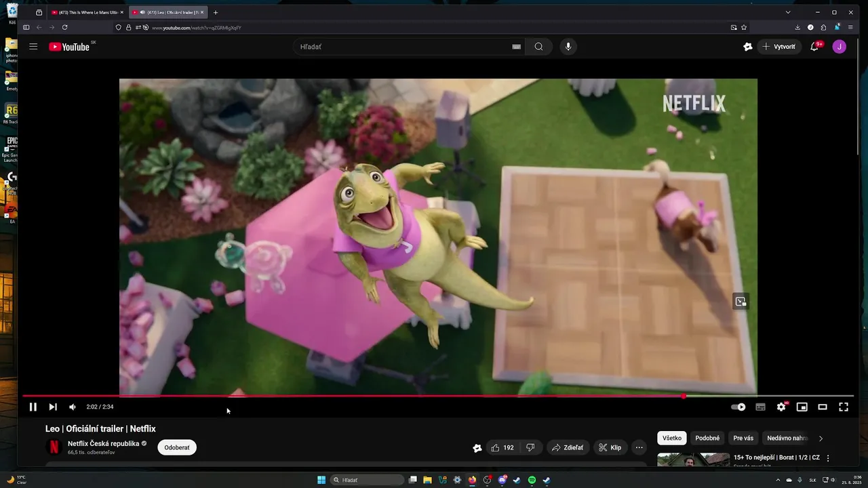Viewport: 868px width, 488px height.
Task: Click the Vytvoriť create button
Action: (779, 47)
